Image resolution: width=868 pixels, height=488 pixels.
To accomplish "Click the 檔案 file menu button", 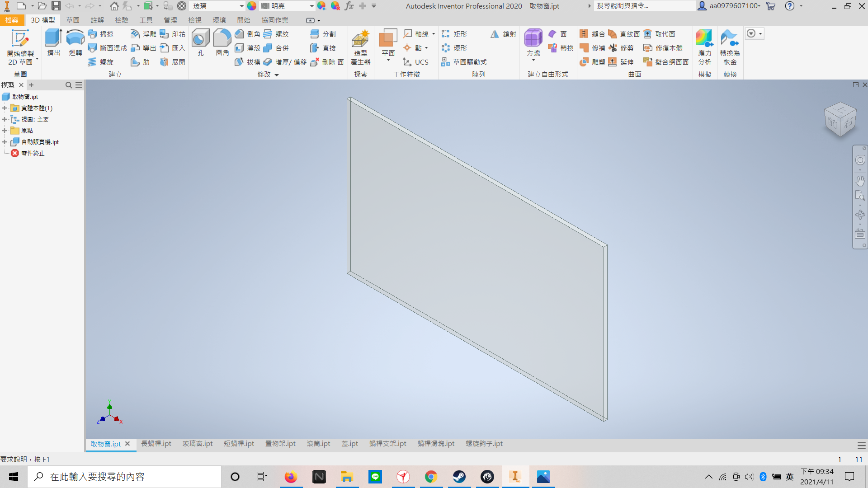I will coord(12,20).
